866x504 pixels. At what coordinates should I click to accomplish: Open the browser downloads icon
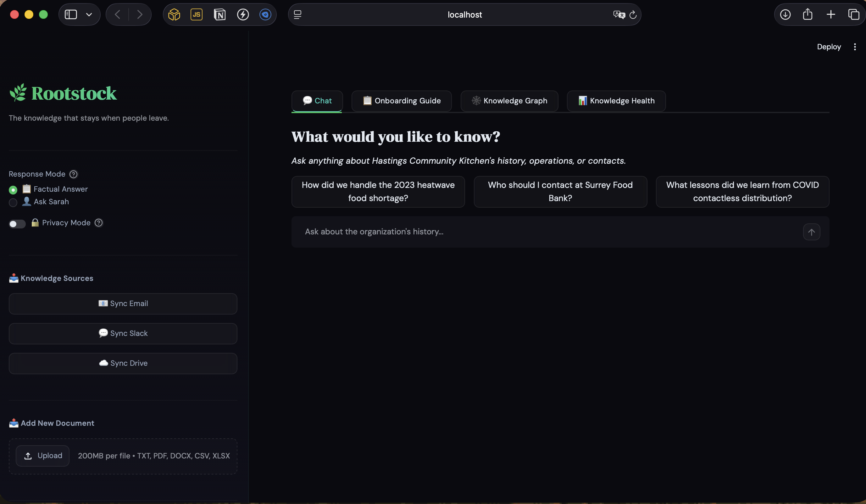coord(785,14)
